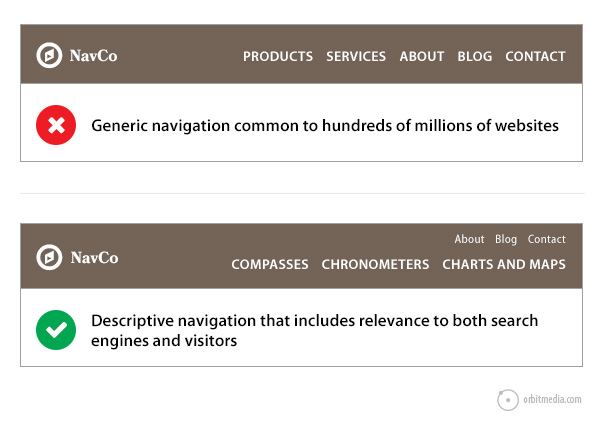Image resolution: width=600 pixels, height=436 pixels.
Task: Click the red X error icon
Action: tap(55, 126)
